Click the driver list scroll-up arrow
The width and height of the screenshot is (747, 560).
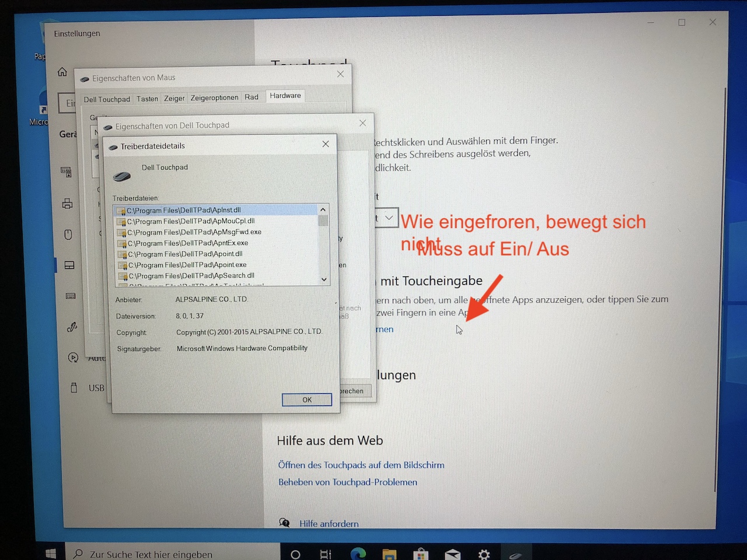(323, 209)
